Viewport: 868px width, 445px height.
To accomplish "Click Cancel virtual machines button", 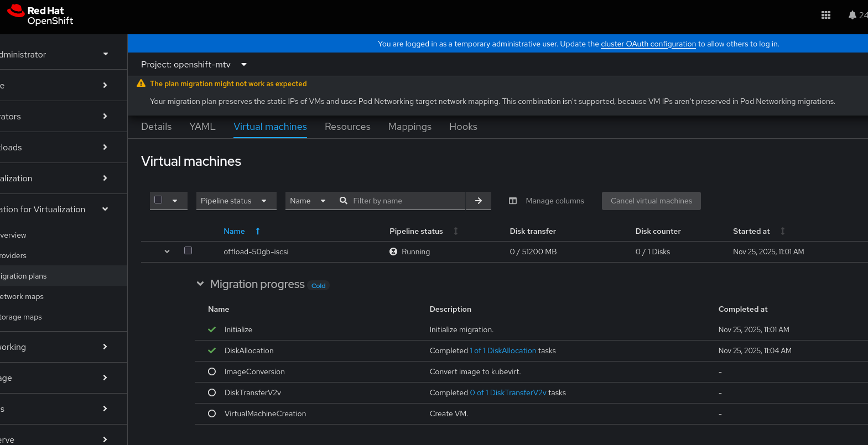I will (x=651, y=201).
